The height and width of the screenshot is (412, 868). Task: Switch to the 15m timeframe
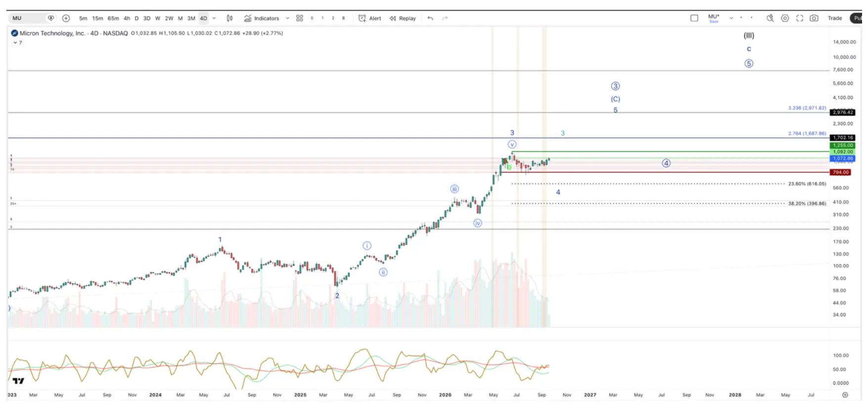point(98,18)
